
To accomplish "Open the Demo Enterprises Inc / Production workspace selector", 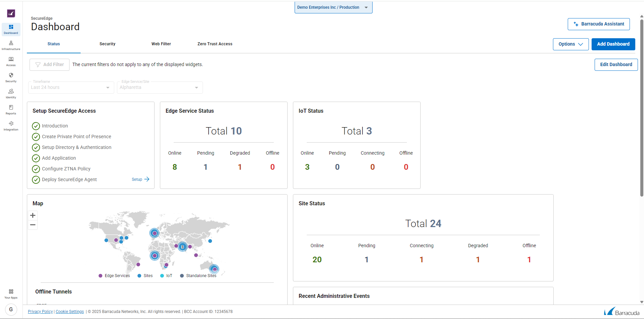I will point(333,7).
